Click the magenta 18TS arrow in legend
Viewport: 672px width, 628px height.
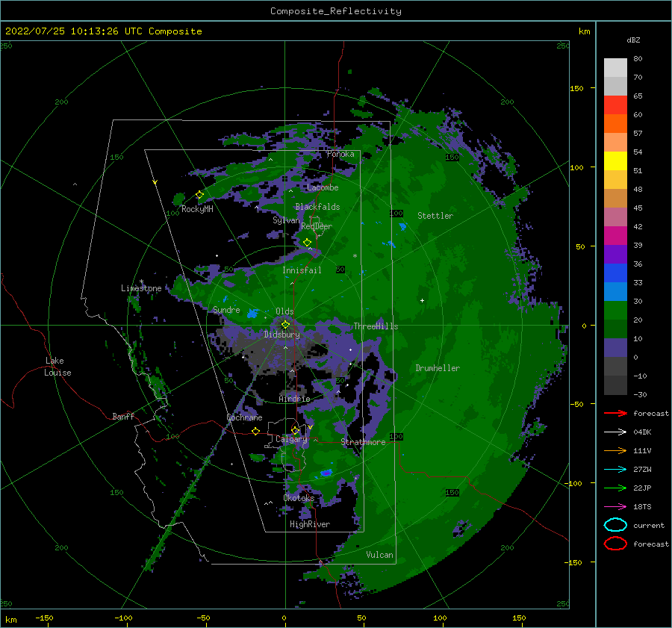(x=615, y=507)
